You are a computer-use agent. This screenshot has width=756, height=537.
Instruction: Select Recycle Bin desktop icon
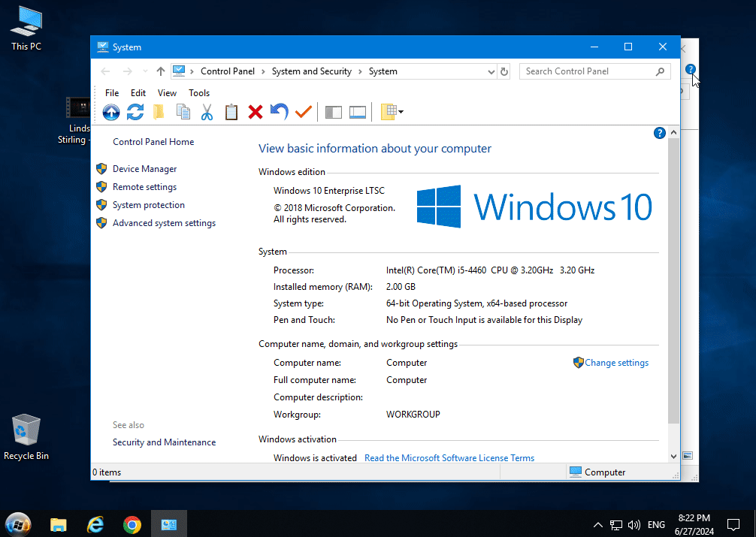26,436
